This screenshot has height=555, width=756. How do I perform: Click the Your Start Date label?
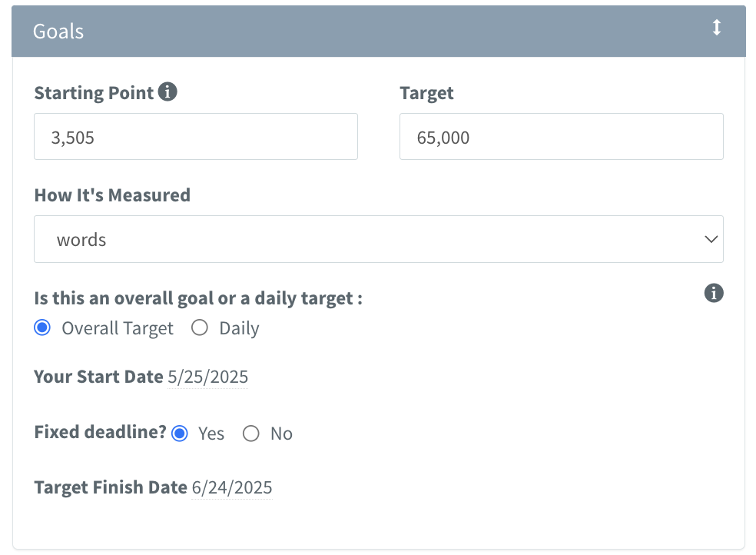pos(98,377)
